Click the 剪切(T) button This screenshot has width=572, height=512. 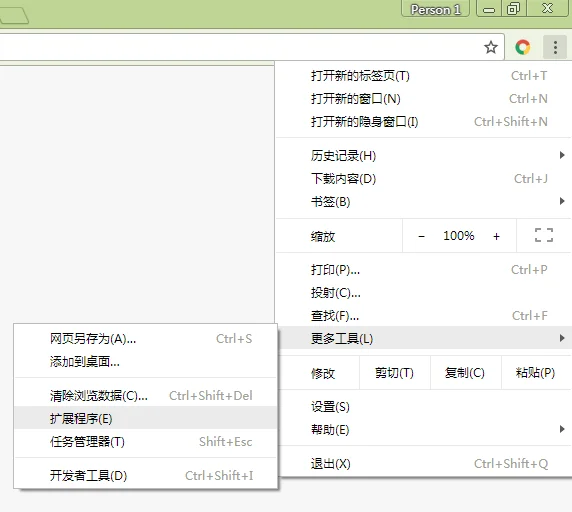click(395, 373)
